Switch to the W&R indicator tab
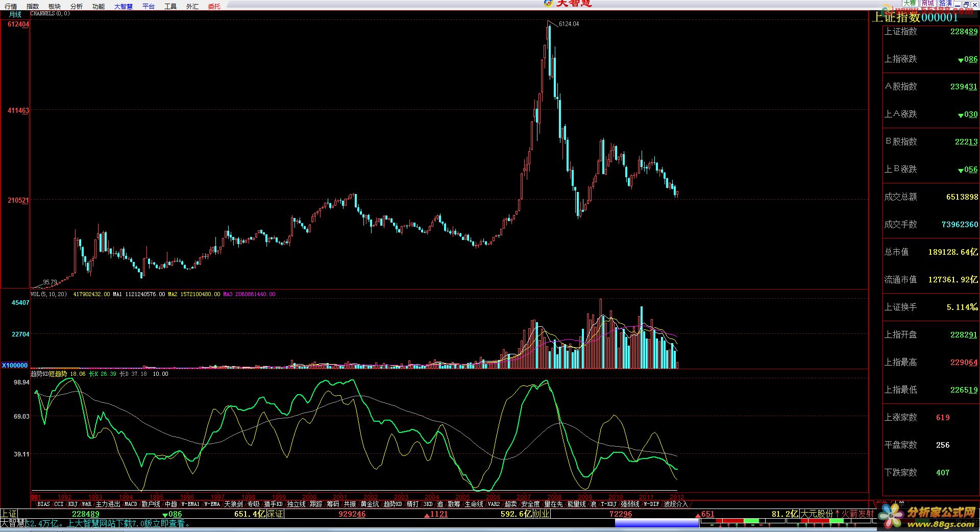The width and height of the screenshot is (980, 532). (x=87, y=504)
